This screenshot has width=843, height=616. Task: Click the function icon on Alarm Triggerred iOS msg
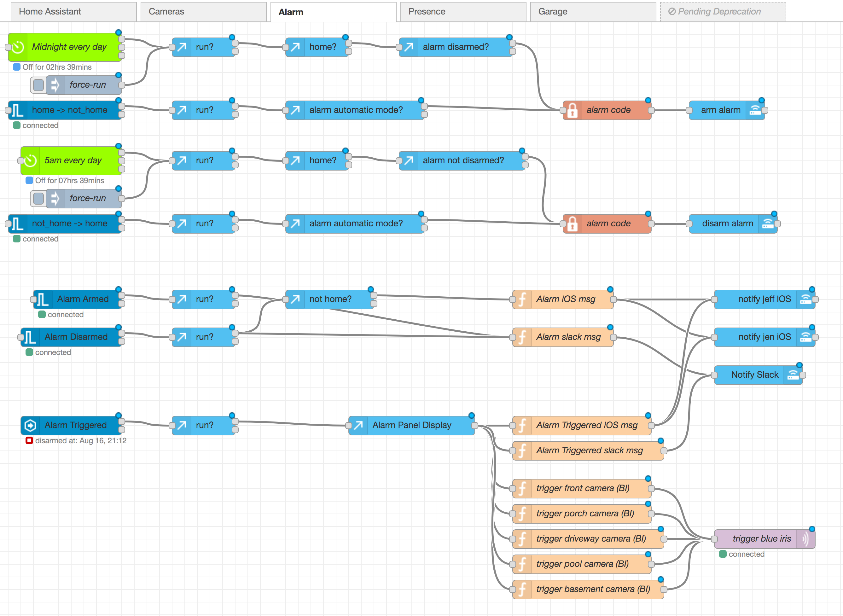coord(522,426)
